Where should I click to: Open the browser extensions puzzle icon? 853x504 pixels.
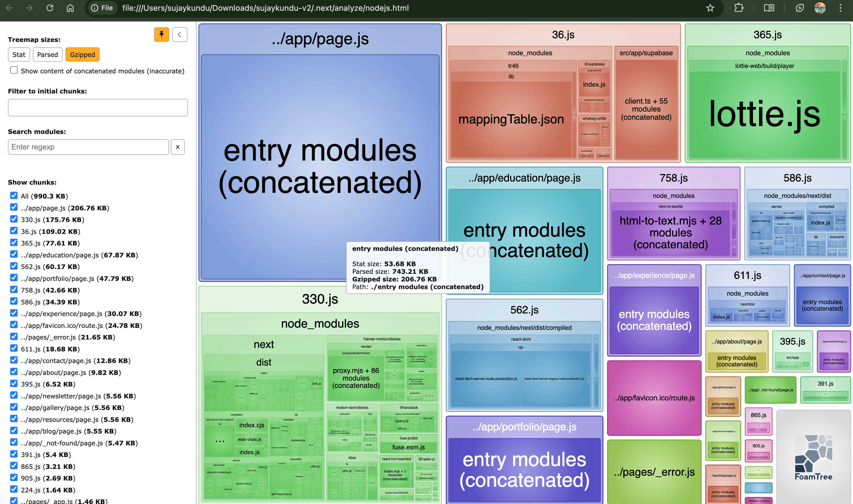pos(739,8)
